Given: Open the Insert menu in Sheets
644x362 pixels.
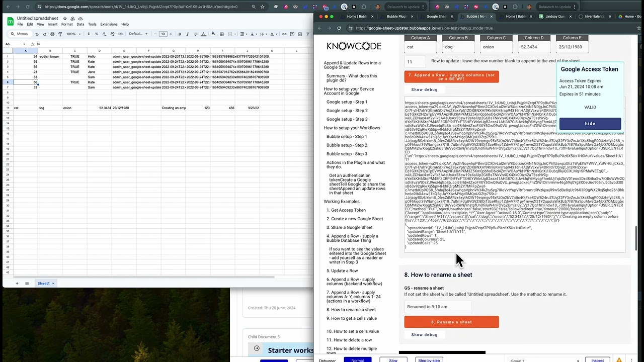Looking at the screenshot, I should pyautogui.click(x=53, y=24).
